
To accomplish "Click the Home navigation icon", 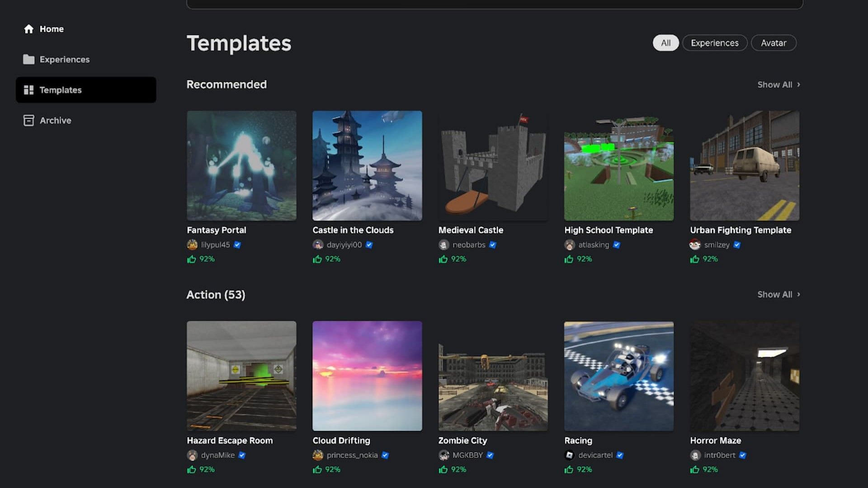I will tap(28, 28).
